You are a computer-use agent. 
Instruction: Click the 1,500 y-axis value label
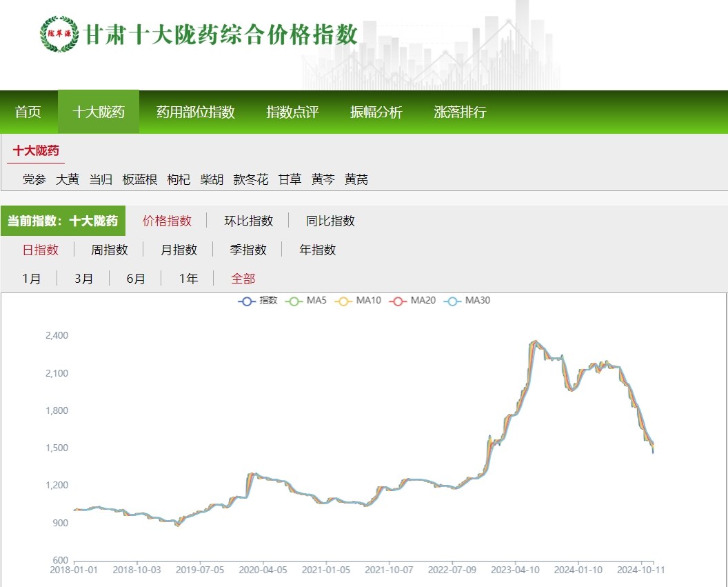[57, 448]
